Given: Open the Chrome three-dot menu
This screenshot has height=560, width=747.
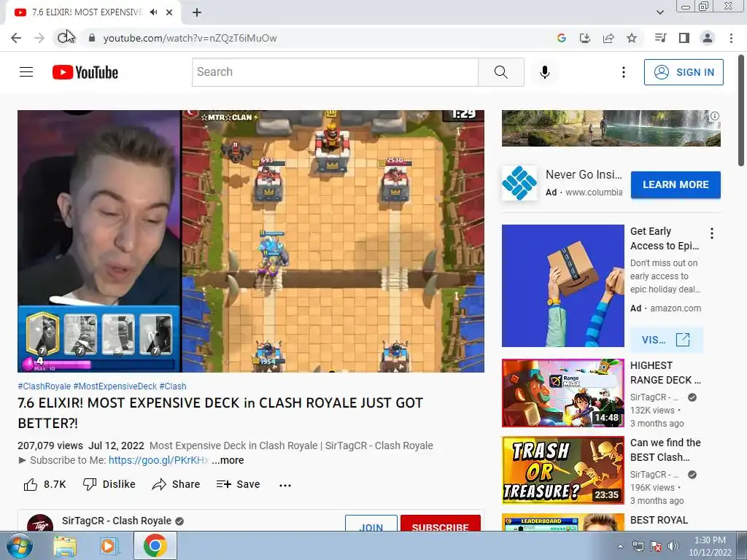Looking at the screenshot, I should coord(731,38).
